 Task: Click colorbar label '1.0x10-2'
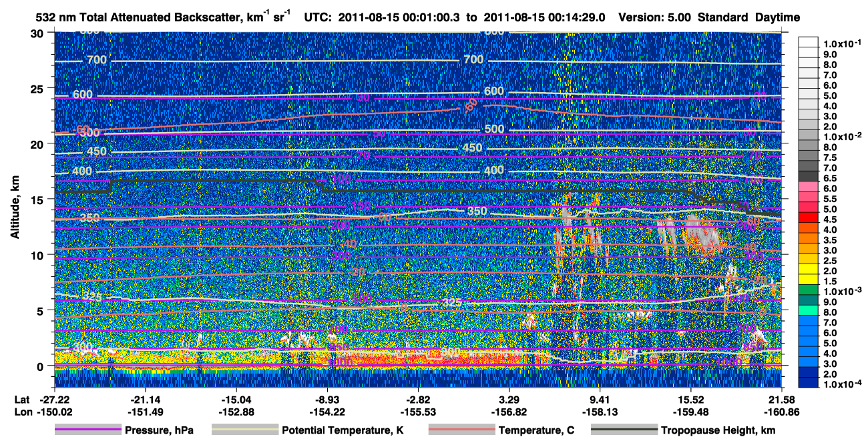841,136
